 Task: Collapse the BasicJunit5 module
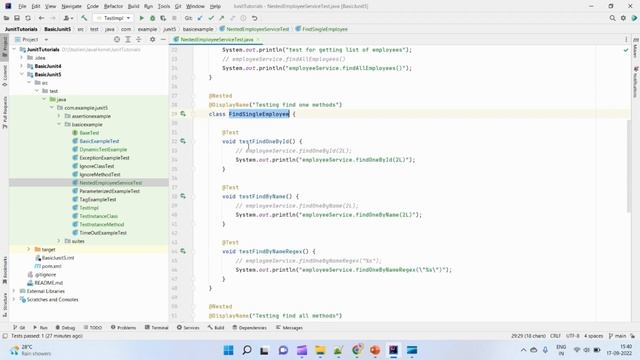click(22, 74)
